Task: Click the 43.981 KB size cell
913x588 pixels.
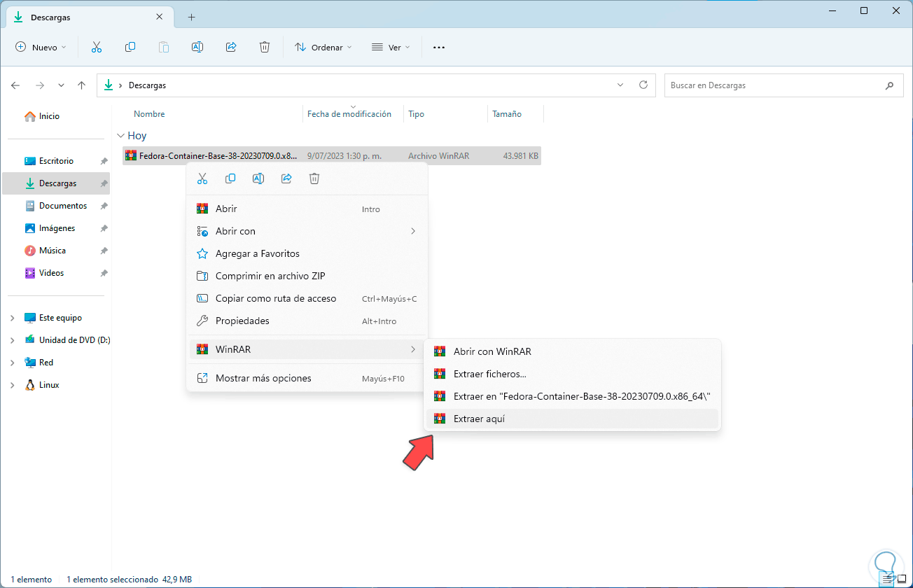Action: (520, 156)
